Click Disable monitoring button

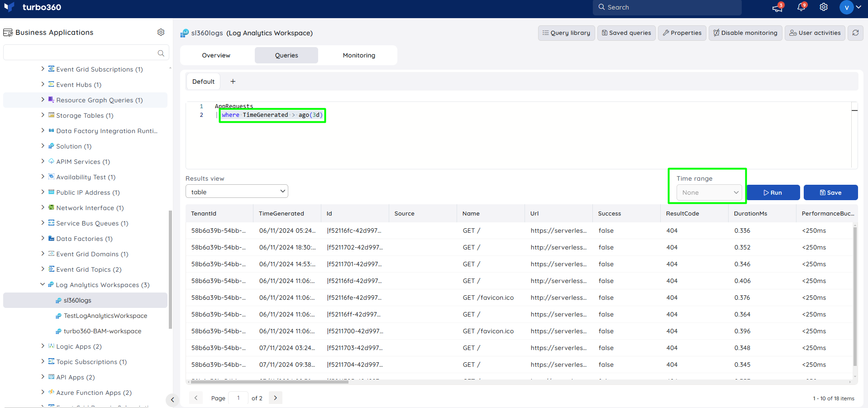[x=745, y=33]
